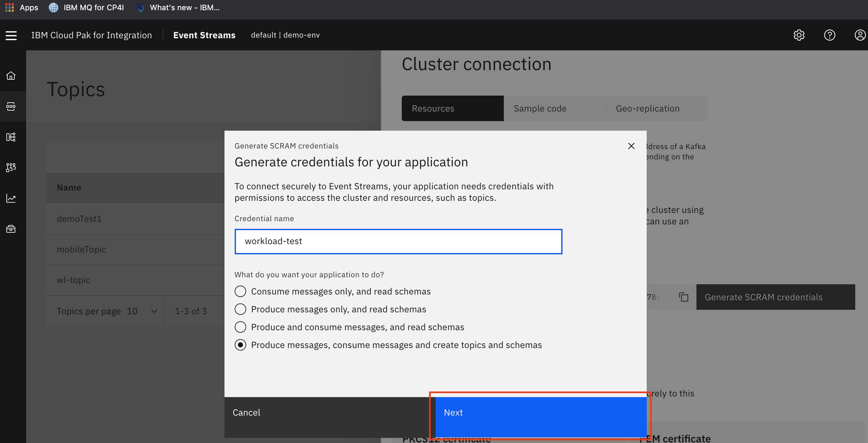Select Produce messages only, and read schemas
The height and width of the screenshot is (443, 868).
tap(330, 309)
